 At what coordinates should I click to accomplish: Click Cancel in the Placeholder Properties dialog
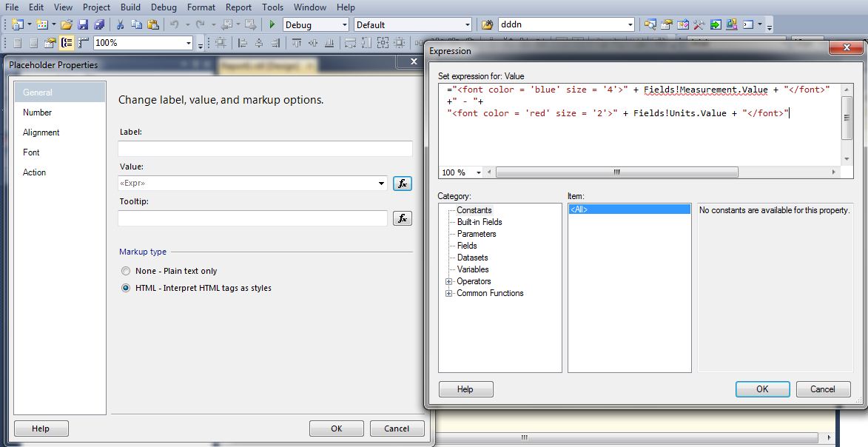[x=397, y=428]
